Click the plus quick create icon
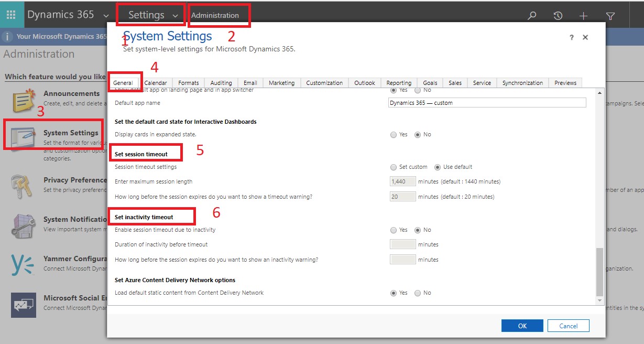The image size is (644, 344). (x=584, y=16)
